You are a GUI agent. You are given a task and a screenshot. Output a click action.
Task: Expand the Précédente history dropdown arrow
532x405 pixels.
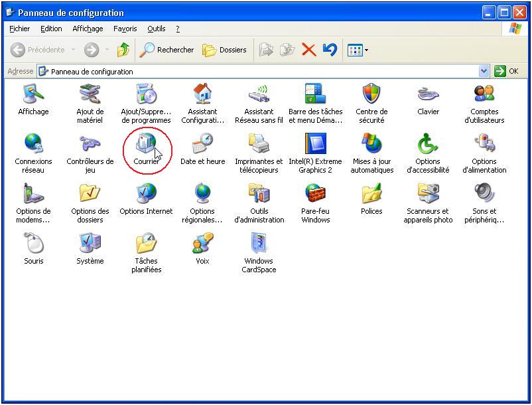click(73, 50)
